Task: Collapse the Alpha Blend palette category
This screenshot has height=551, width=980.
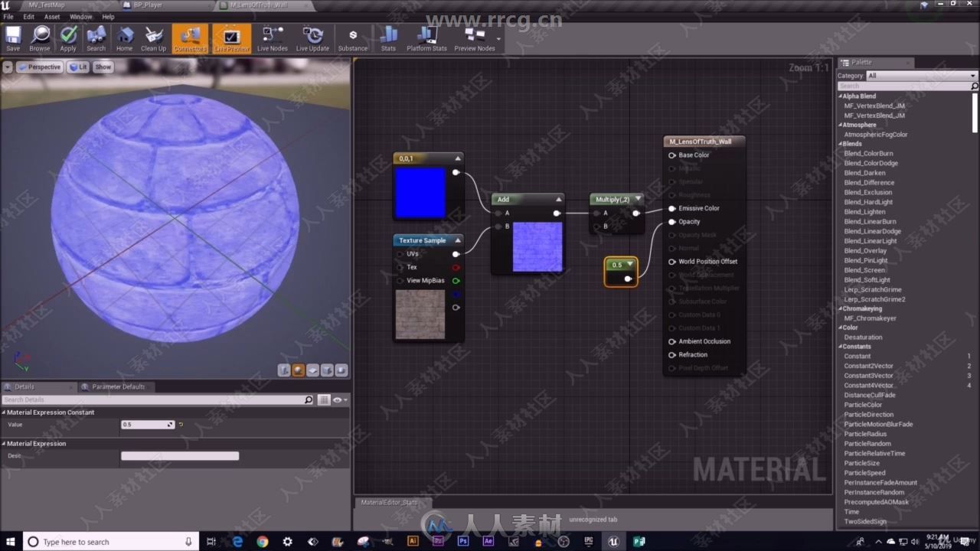Action: 841,96
